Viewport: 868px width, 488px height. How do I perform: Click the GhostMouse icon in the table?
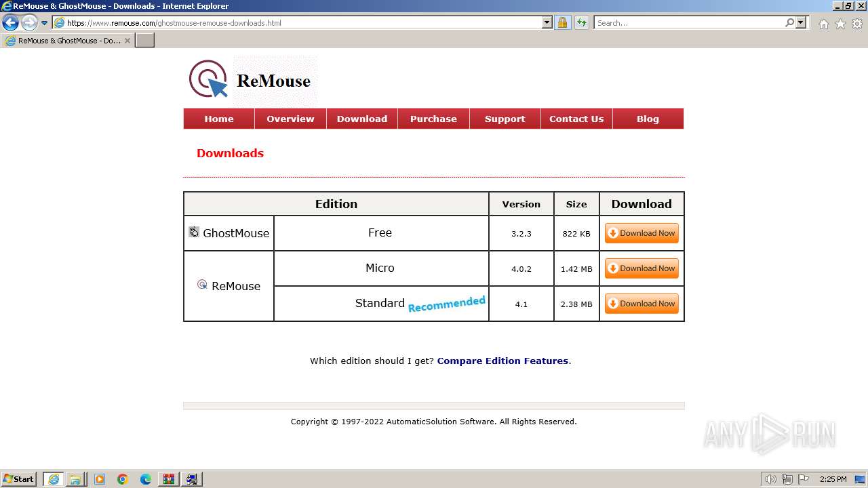[x=194, y=232]
